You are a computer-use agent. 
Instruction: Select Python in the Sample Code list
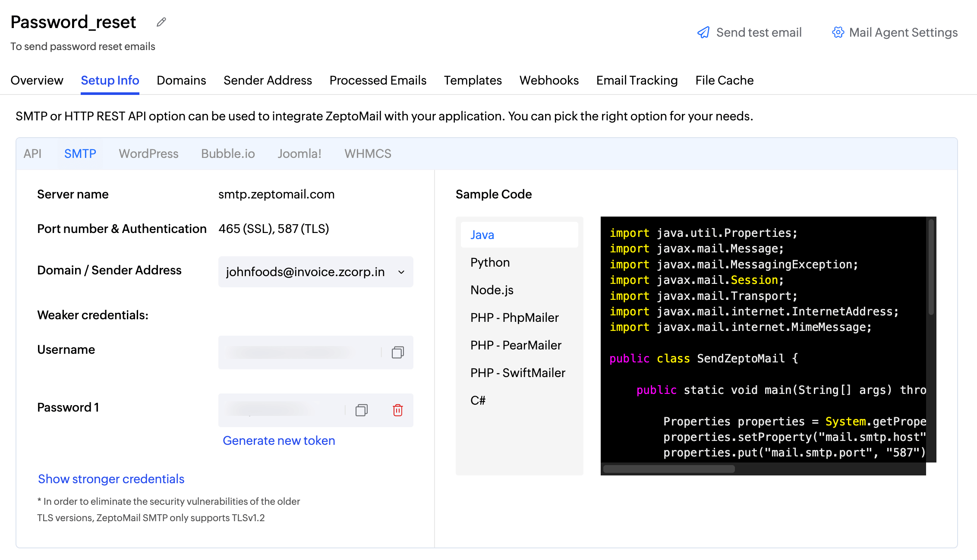[x=490, y=262]
